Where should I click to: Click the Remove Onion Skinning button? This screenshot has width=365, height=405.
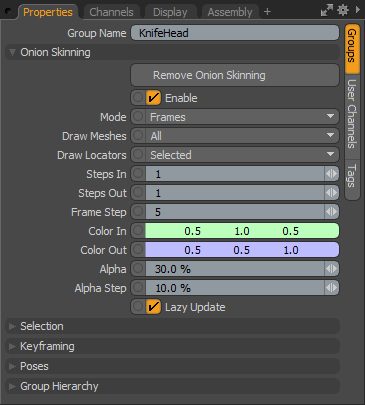pyautogui.click(x=235, y=75)
